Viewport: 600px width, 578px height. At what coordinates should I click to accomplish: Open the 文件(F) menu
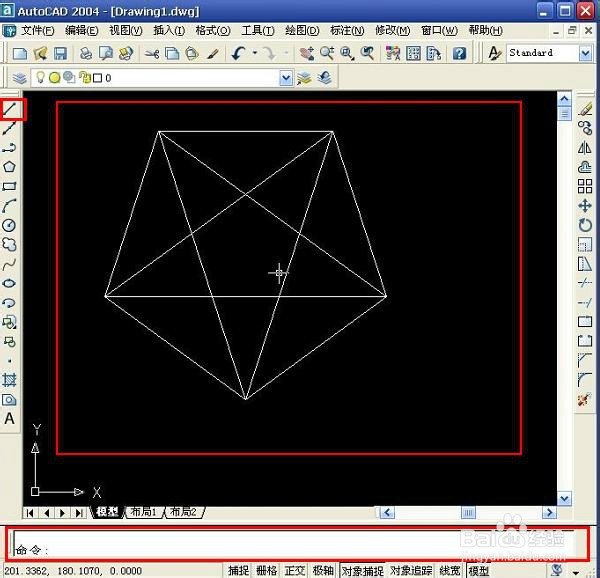click(x=37, y=31)
